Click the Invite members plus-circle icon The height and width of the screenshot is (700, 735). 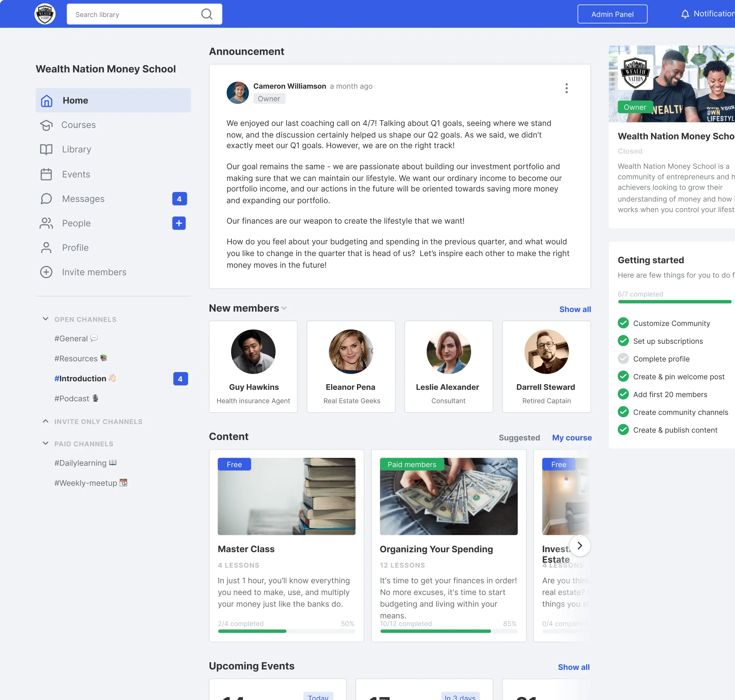tap(46, 272)
